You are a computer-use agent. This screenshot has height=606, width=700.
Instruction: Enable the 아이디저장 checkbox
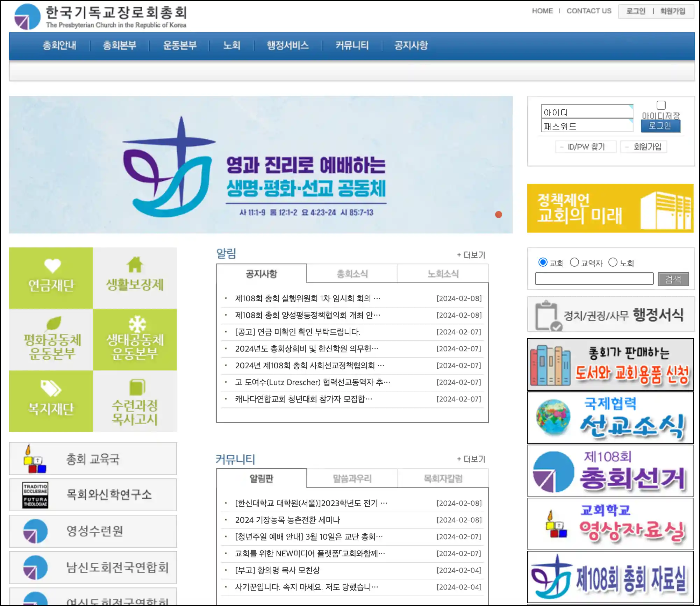[x=661, y=105]
